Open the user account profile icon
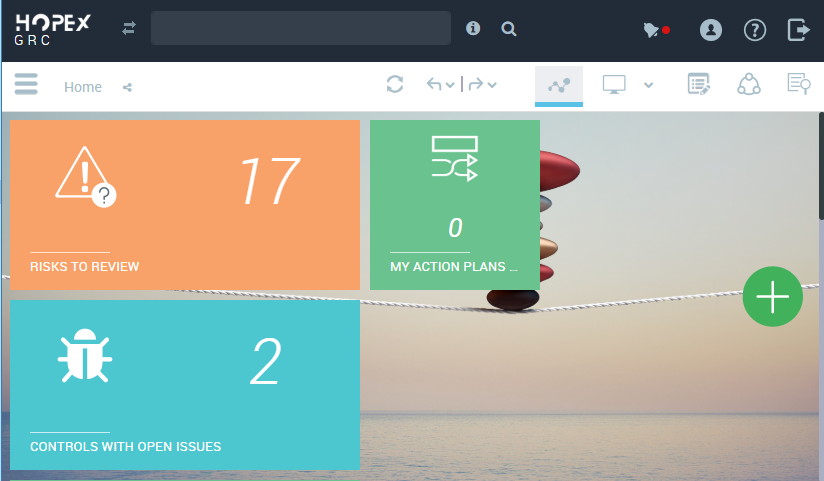This screenshot has height=481, width=824. tap(710, 30)
